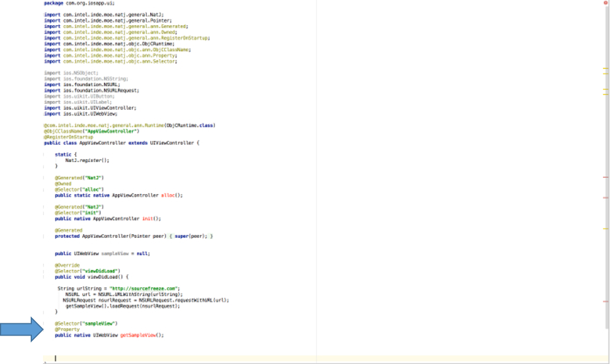Click the @Selector("sampleView") annotation
Image resolution: width=610 pixels, height=364 pixels.
[x=86, y=324]
